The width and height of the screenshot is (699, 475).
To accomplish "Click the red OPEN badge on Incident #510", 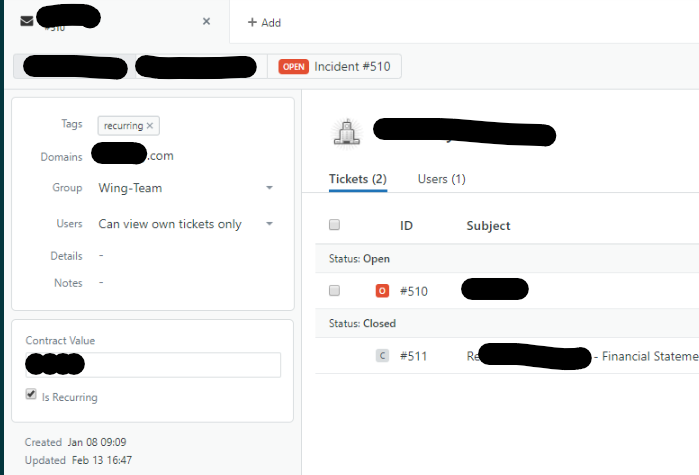I will tap(293, 67).
